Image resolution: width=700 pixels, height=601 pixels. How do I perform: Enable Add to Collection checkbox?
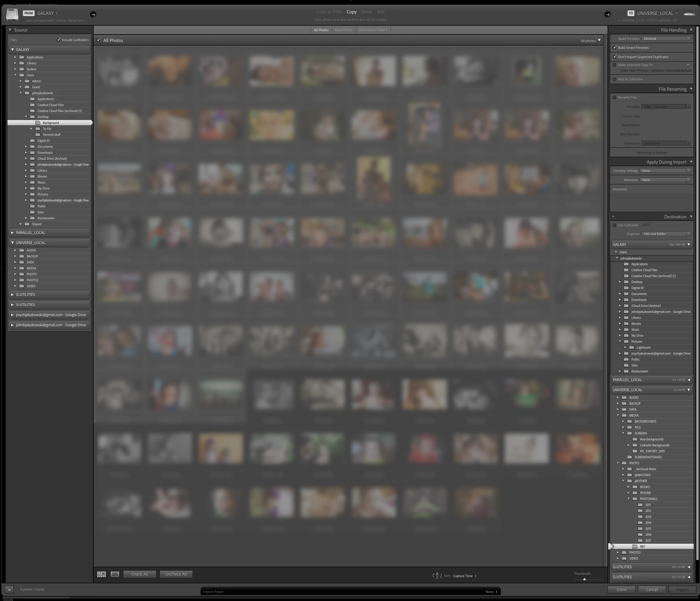(614, 79)
